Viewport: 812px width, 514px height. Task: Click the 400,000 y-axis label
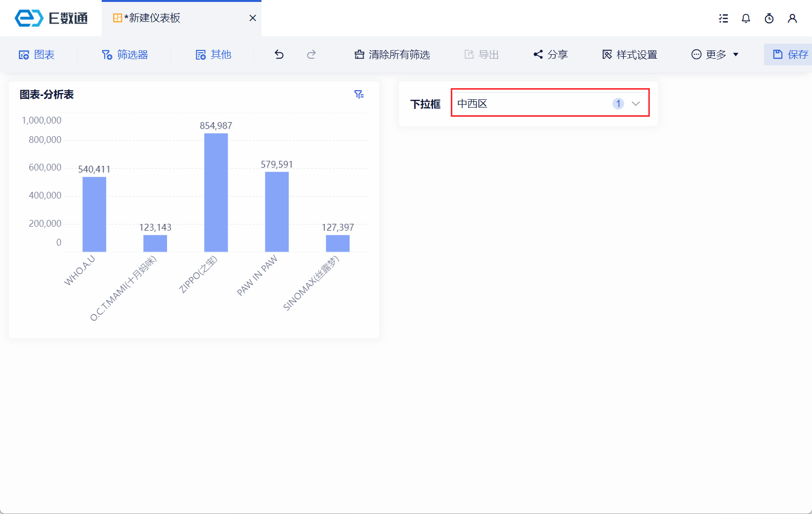pyautogui.click(x=45, y=195)
